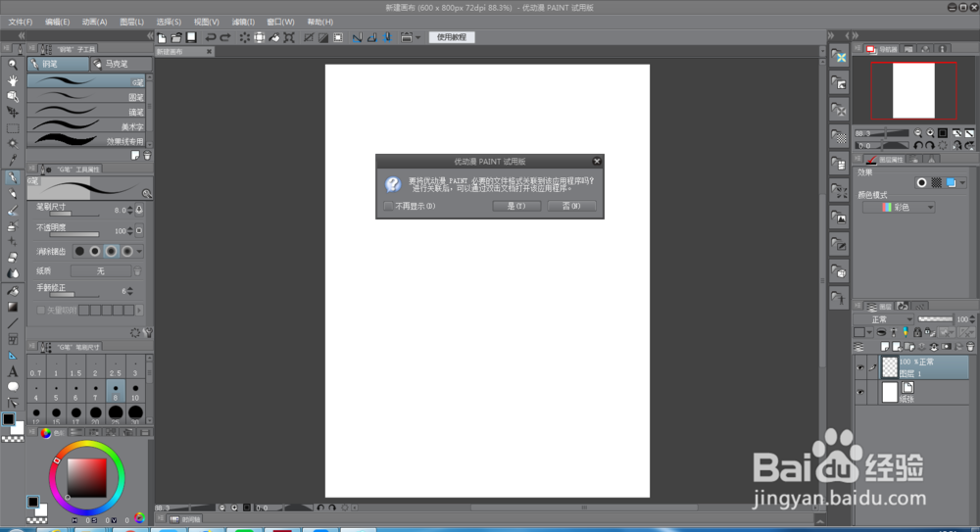Select the Ruler triangle tool

pyautogui.click(x=13, y=355)
